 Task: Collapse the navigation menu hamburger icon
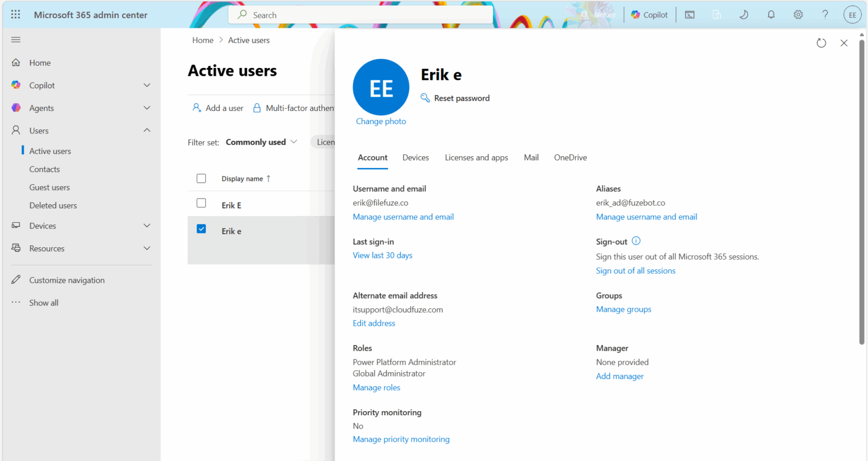pos(16,40)
